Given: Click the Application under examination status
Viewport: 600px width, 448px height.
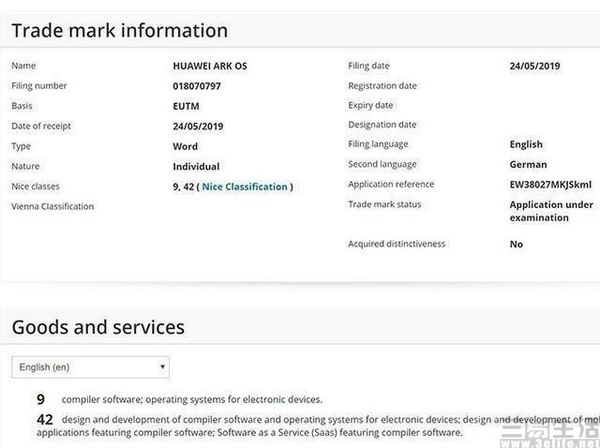Looking at the screenshot, I should [551, 211].
